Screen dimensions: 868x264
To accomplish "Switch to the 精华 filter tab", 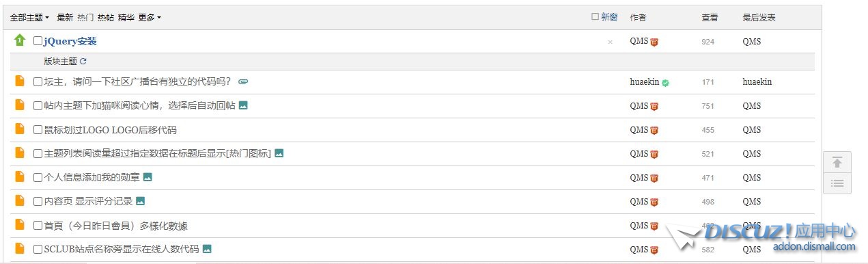I will pos(126,18).
